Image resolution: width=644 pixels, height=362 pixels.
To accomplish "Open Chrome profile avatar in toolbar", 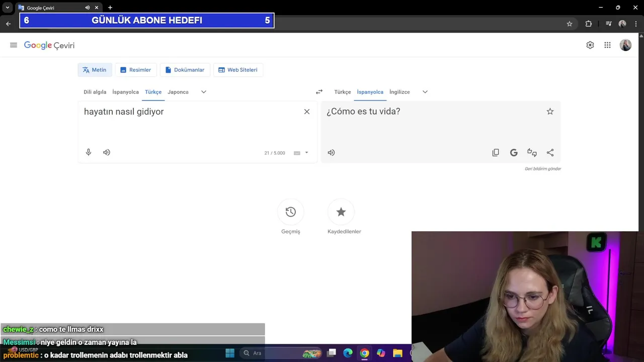I will pos(622,24).
